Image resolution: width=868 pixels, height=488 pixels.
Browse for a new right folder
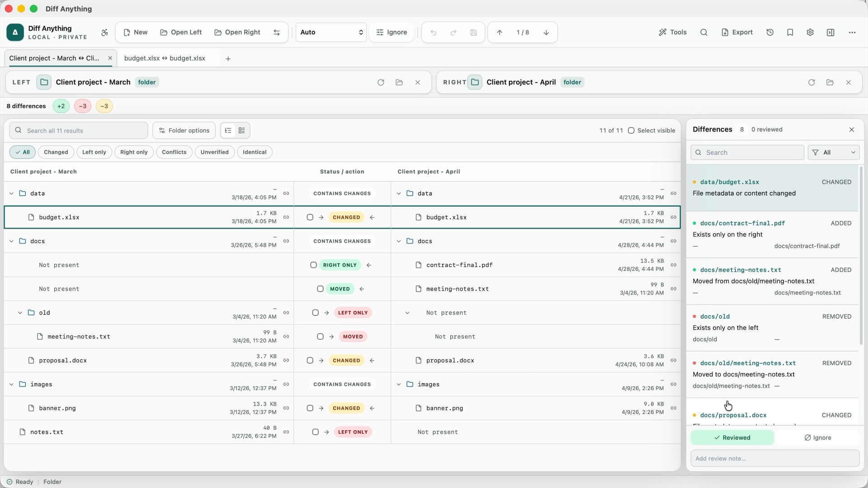830,82
